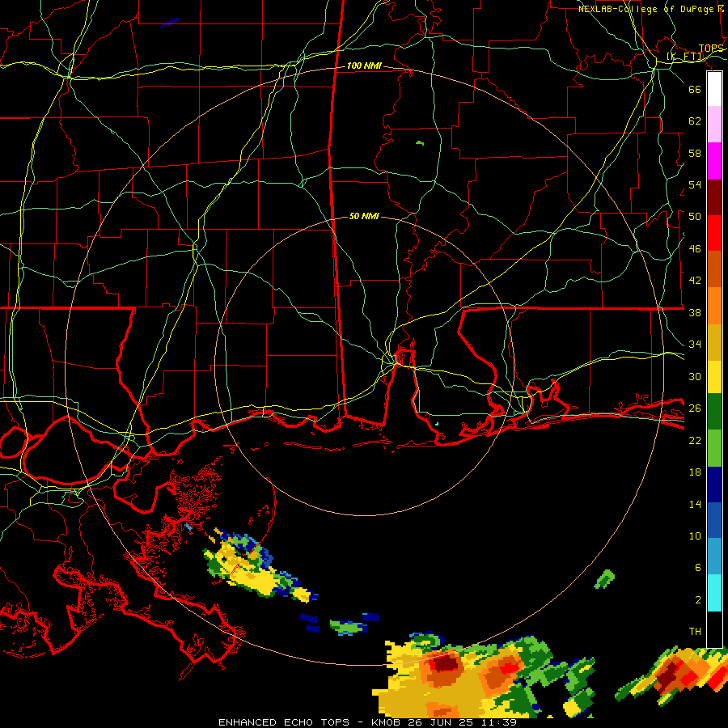
Task: Click the 100 NMI range ring label
Action: [364, 66]
